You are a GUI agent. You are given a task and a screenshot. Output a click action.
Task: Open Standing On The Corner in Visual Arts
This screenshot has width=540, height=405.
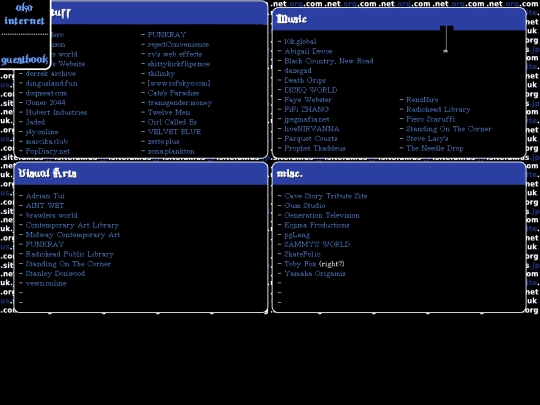(68, 264)
